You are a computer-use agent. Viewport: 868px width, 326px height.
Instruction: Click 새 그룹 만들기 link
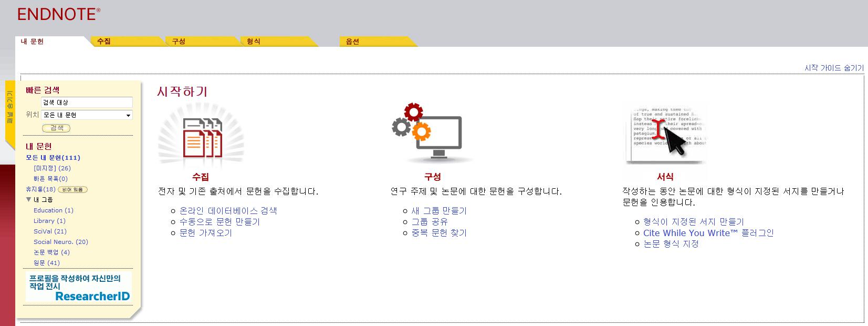pos(439,211)
